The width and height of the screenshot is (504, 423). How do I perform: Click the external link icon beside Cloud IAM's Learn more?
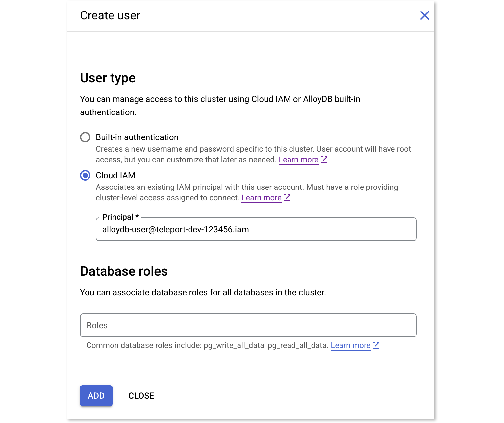point(287,198)
